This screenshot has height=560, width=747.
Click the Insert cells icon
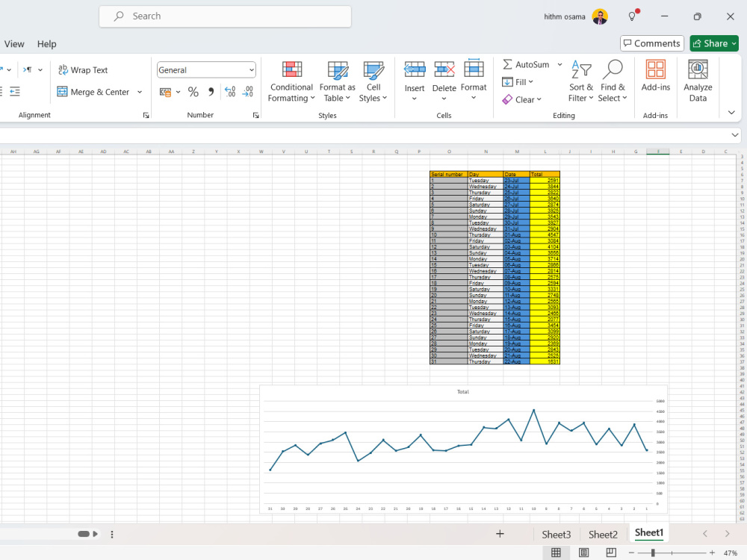pos(415,70)
